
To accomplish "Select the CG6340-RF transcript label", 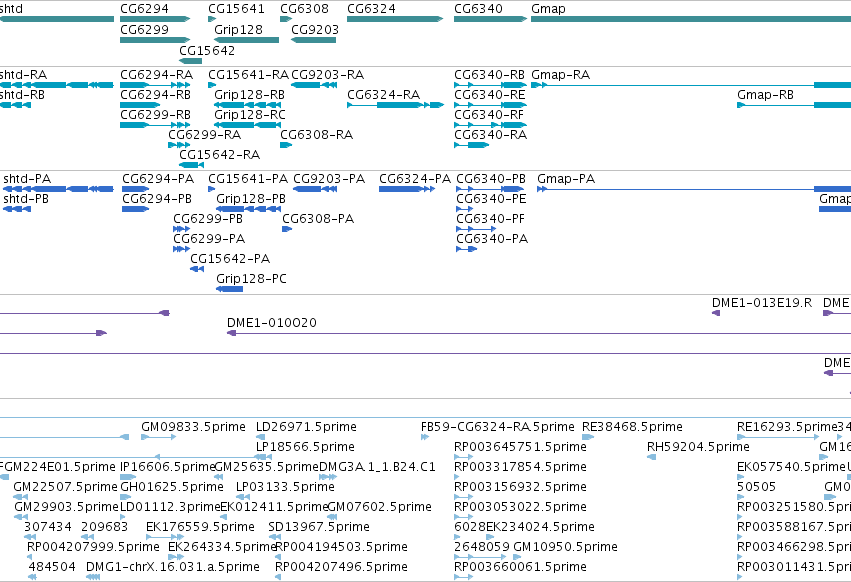I will [489, 115].
